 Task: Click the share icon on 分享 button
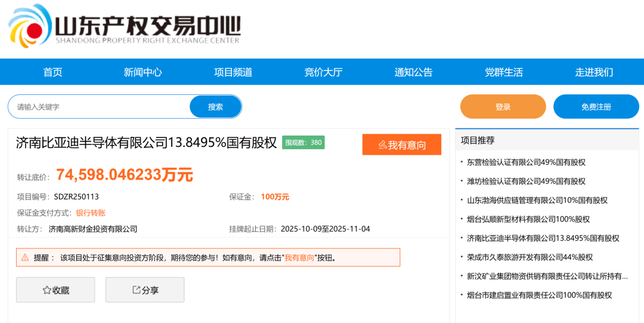pos(137,290)
